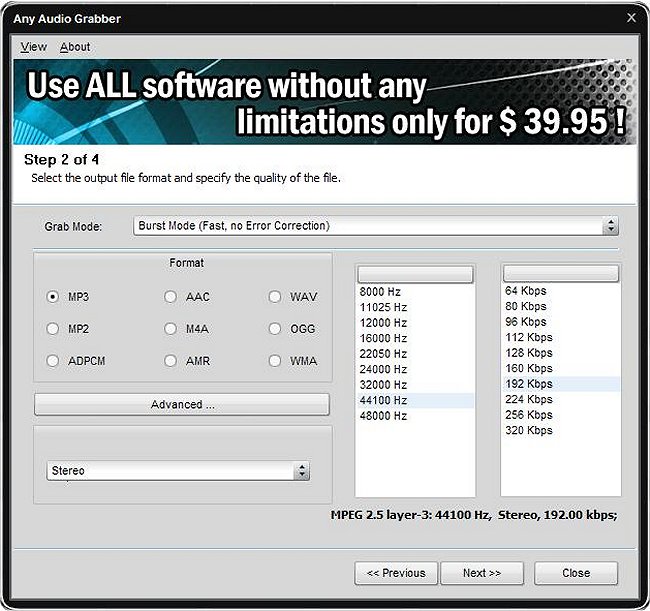Screen dimensions: 650x611
Task: Select 11025 Hz sample rate
Action: [415, 307]
